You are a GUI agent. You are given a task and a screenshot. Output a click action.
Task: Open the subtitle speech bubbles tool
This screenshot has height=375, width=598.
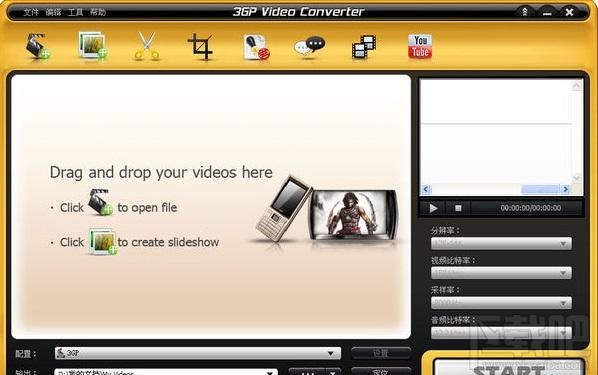[x=310, y=47]
